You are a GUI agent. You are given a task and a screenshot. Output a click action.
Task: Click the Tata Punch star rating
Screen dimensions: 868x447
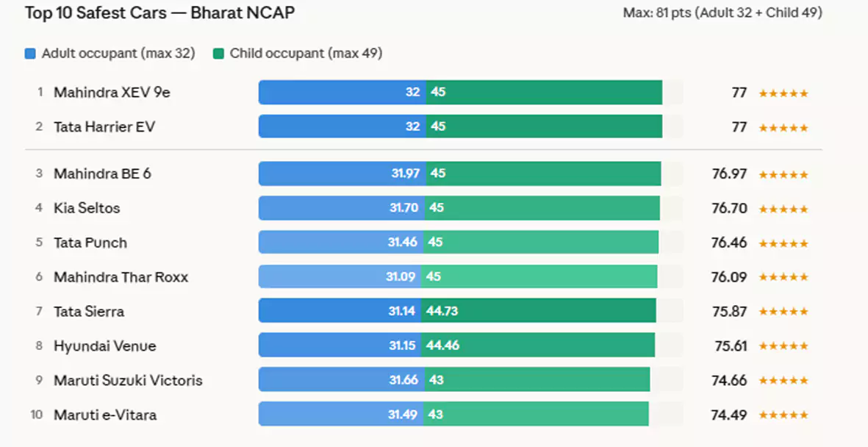tap(783, 243)
